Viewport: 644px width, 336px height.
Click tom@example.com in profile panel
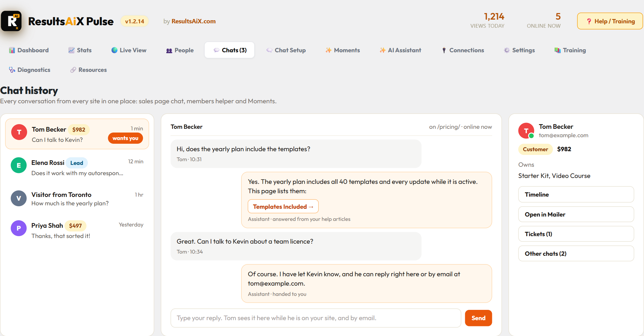click(563, 135)
